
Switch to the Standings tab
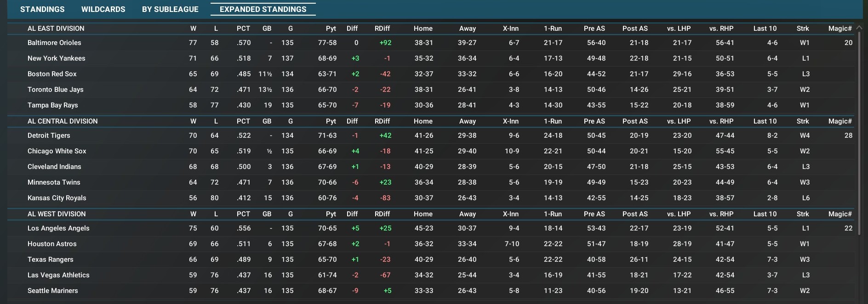point(42,9)
